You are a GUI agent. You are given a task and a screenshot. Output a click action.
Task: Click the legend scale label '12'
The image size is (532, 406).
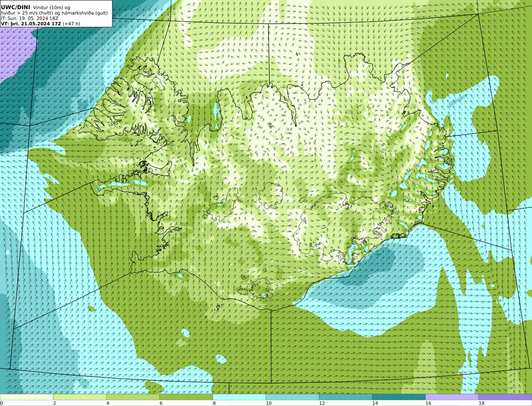coord(322,403)
